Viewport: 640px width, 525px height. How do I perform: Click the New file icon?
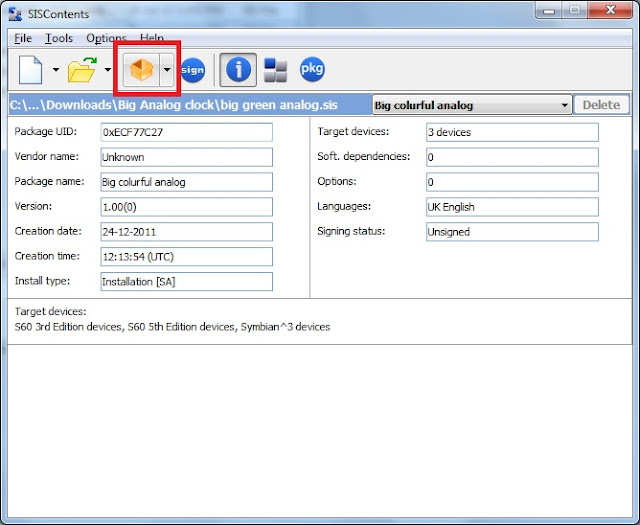coord(31,70)
